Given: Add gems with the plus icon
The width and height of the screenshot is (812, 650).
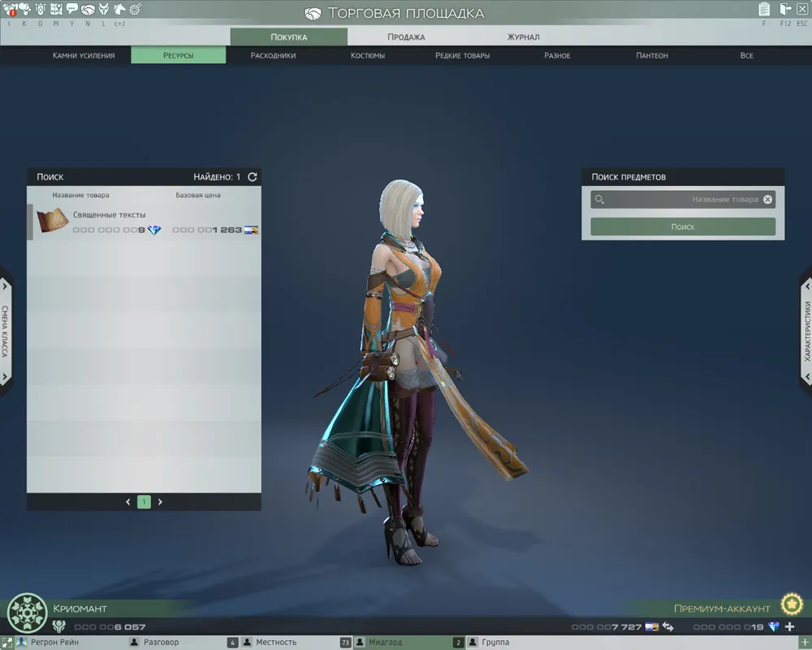Looking at the screenshot, I should pyautogui.click(x=789, y=627).
